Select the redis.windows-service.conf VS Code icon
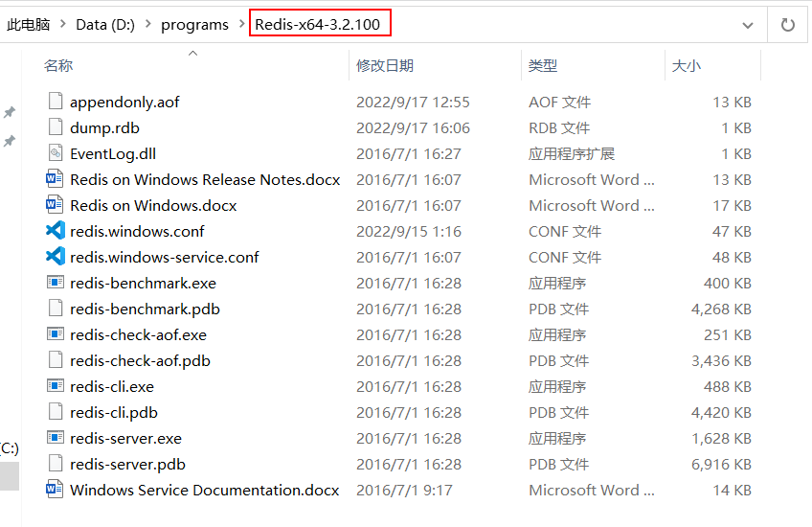 [56, 257]
